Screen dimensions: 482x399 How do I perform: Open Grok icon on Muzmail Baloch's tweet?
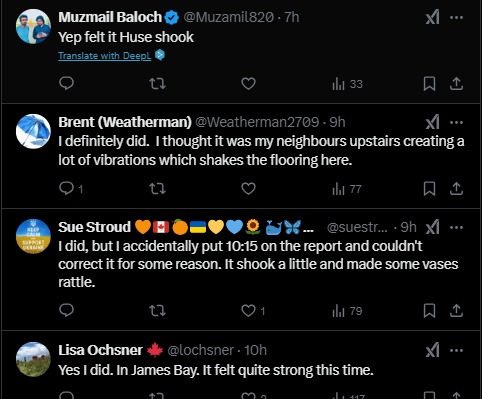pos(432,17)
